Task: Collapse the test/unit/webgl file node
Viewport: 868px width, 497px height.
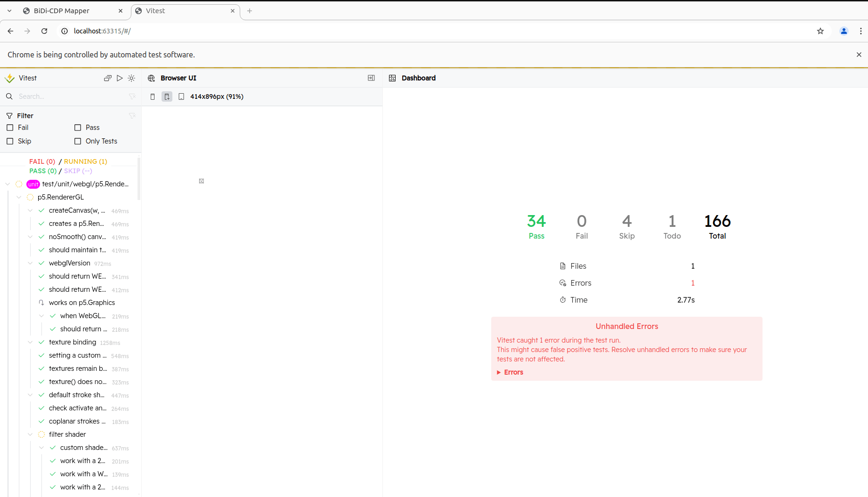Action: [8, 184]
